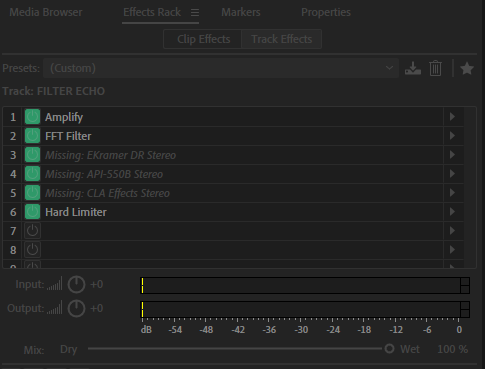Toggle power for FFT Filter effect
The image size is (485, 369).
tap(32, 136)
